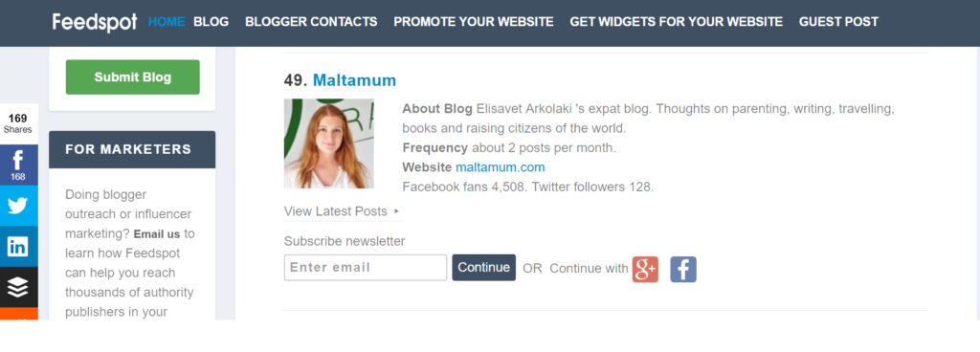Focus the Enter email field
This screenshot has width=980, height=352.
pyautogui.click(x=366, y=268)
